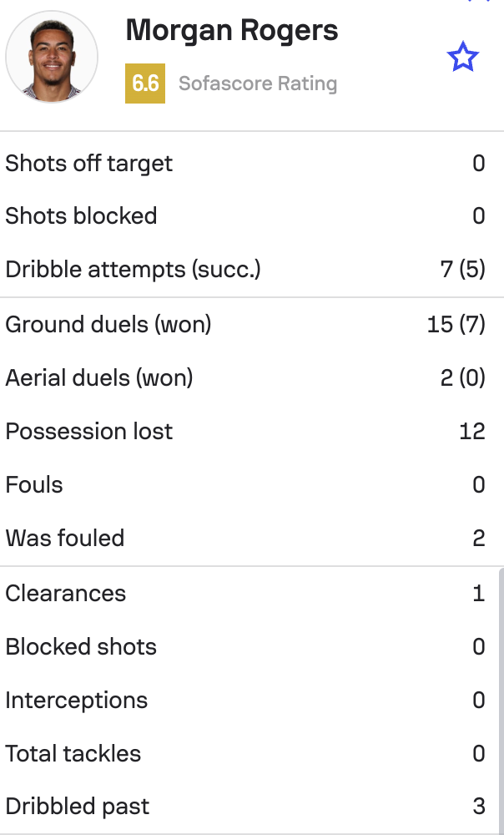Click the 15 (7) ground duels value
The height and width of the screenshot is (835, 504).
pos(456,325)
